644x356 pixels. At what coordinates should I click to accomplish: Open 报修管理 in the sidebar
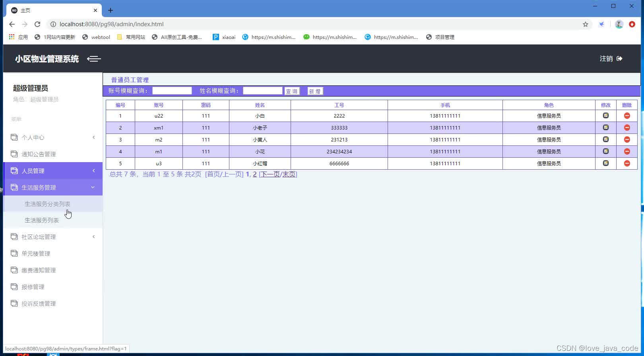[x=53, y=287]
